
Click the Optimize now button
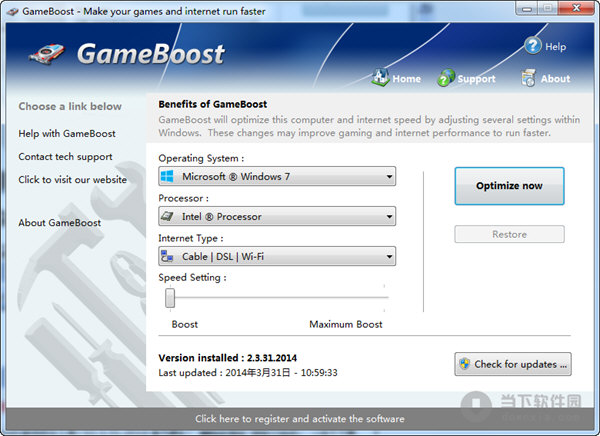(509, 186)
